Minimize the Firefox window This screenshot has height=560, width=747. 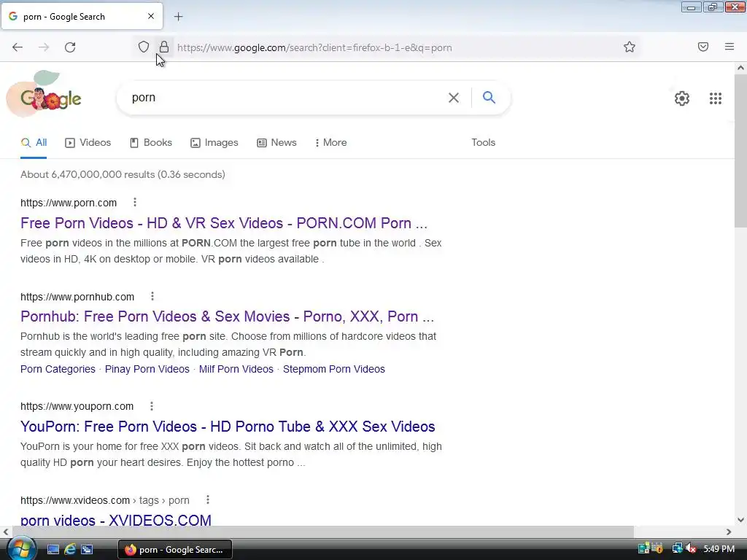click(692, 7)
